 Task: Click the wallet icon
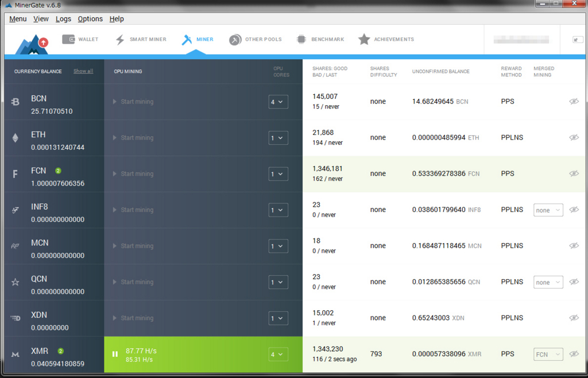point(68,39)
